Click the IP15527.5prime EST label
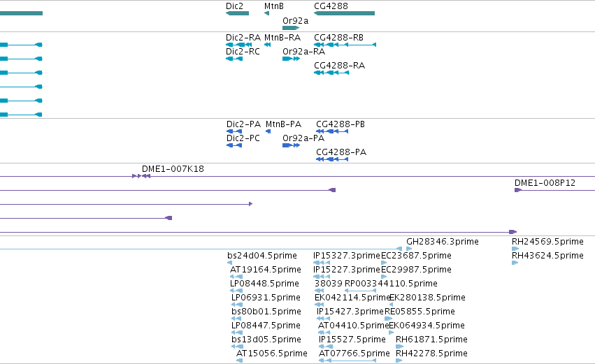The image size is (595, 364). coord(352,340)
